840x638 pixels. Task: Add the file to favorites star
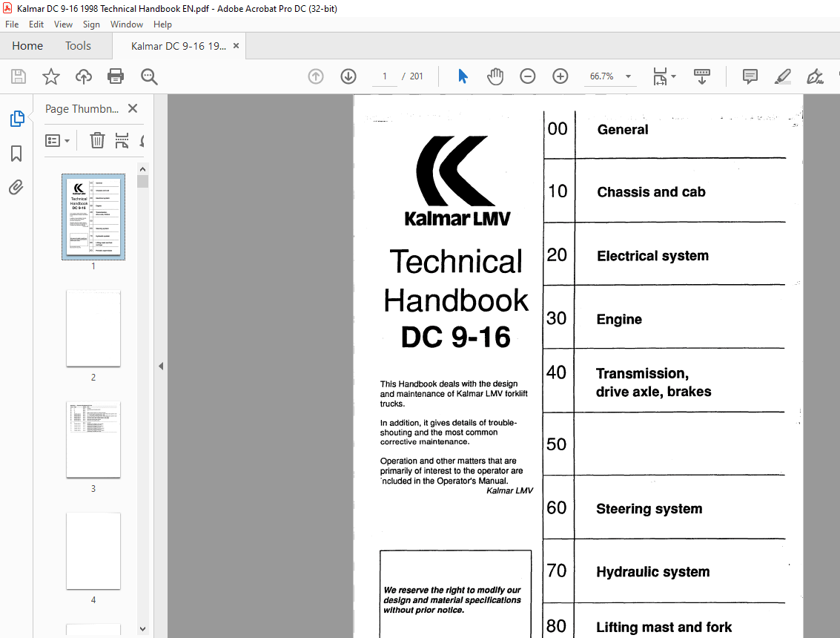tap(50, 76)
